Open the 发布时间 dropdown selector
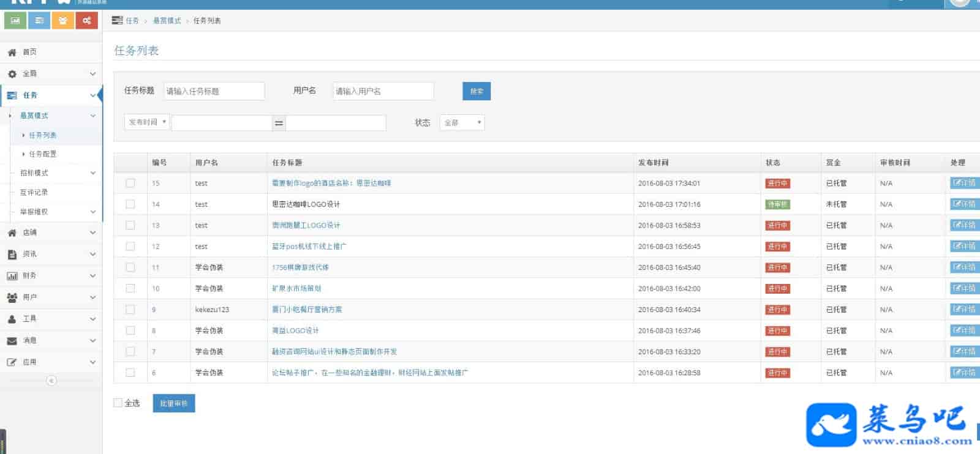This screenshot has height=454, width=980. point(147,122)
